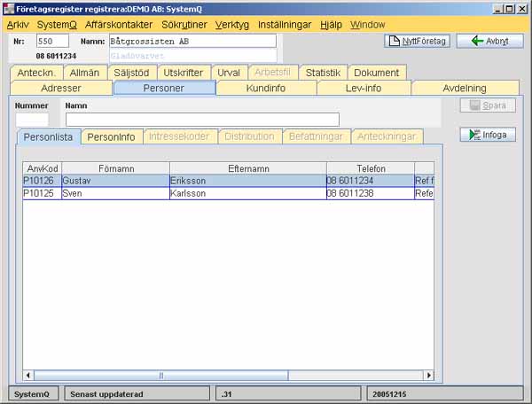532x404 pixels.
Task: Click phone number 08 6011238
Action: [350, 193]
